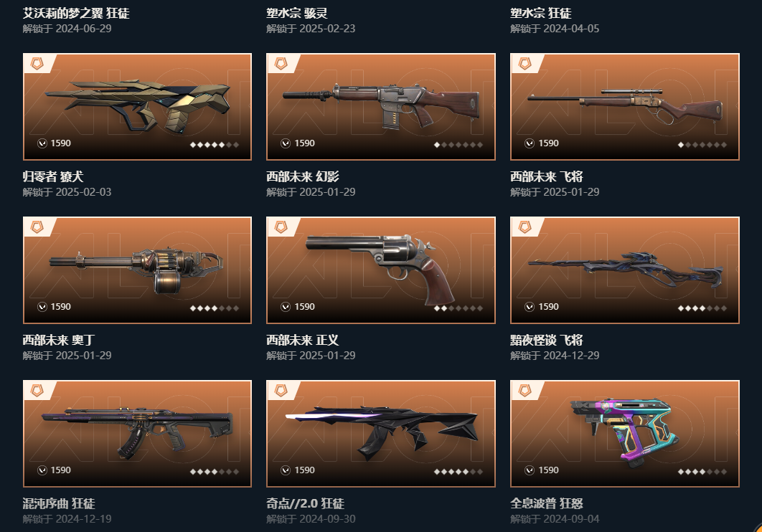The image size is (762, 532).
Task: Click the VP currency icon on 西部未来 飞将 card
Action: click(530, 143)
